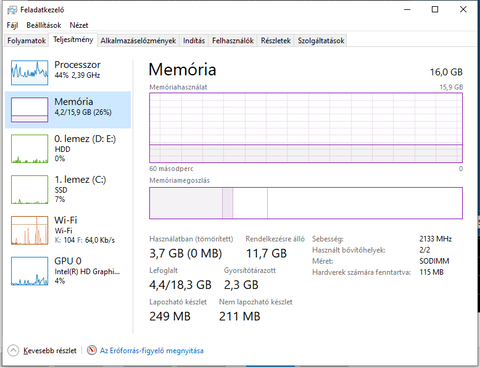
Task: Maximize the Feladatkezelő window
Action: pyautogui.click(x=435, y=10)
